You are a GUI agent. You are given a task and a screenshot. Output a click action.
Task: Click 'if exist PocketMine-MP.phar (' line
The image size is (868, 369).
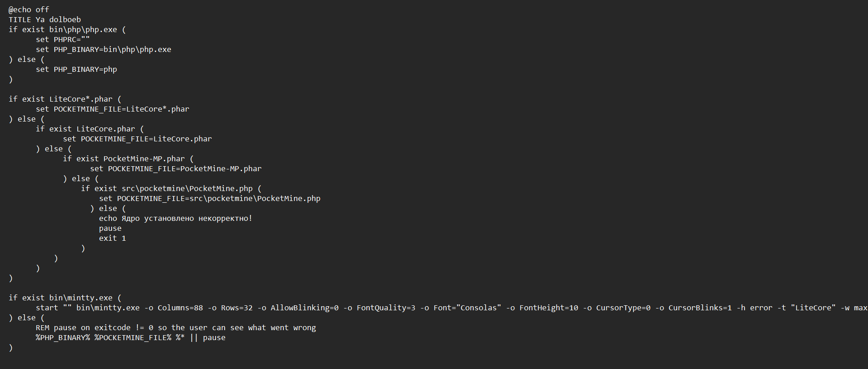point(128,159)
